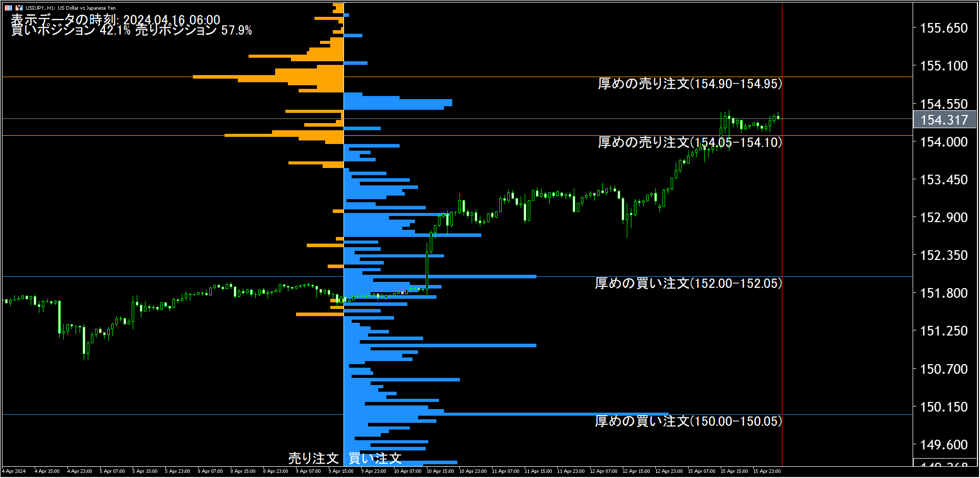Click the current price tag 154.317
Image resolution: width=980 pixels, height=478 pixels.
pyautogui.click(x=944, y=120)
